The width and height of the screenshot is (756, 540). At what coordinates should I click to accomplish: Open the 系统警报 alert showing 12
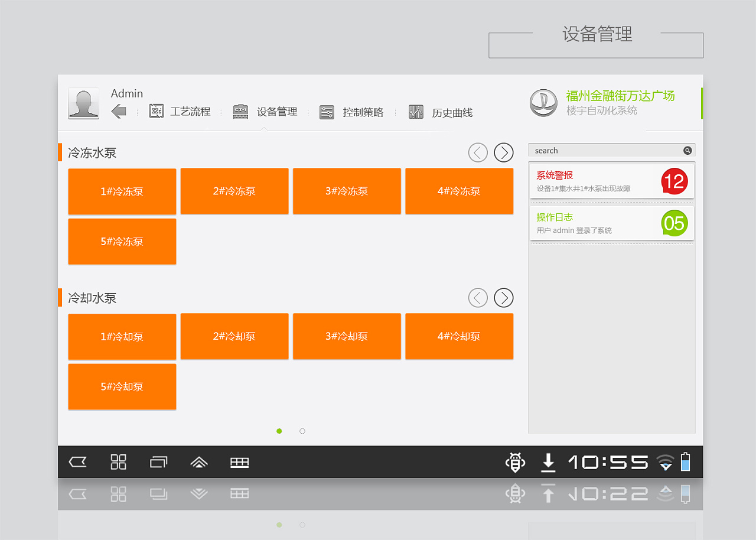click(612, 180)
